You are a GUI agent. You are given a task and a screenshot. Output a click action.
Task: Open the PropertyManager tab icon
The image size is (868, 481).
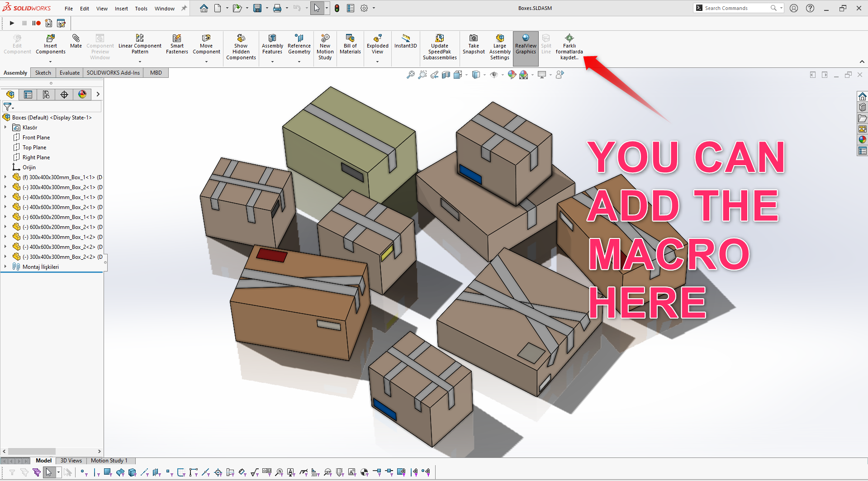point(28,94)
